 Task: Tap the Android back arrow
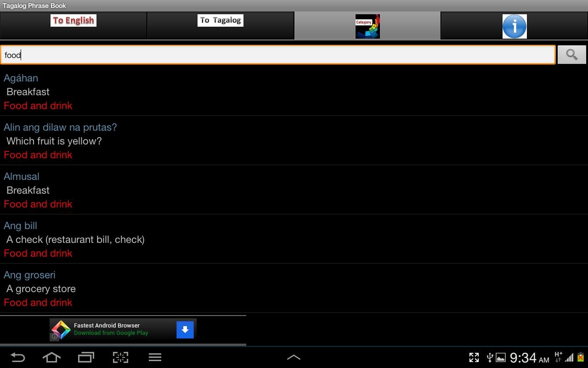tap(17, 357)
